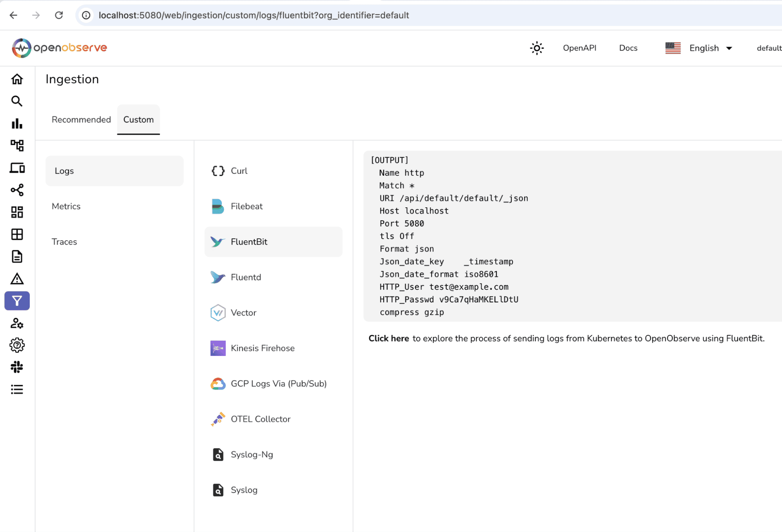This screenshot has height=532, width=782.
Task: Click the Alerts warning-triangle icon in sidebar
Action: pyautogui.click(x=17, y=279)
